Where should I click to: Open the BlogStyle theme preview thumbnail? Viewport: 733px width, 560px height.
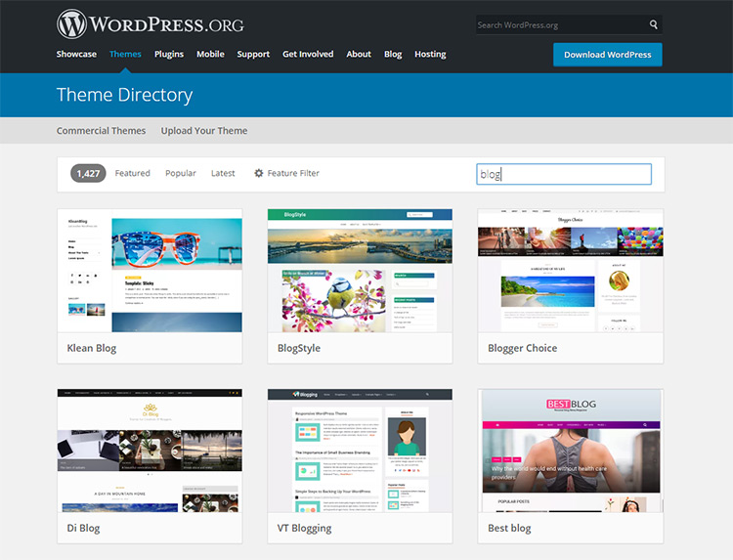coord(360,271)
